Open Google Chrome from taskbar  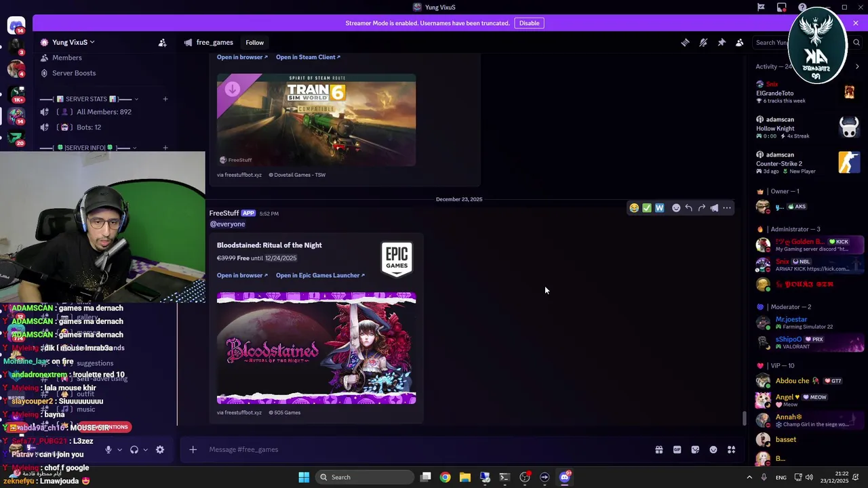pyautogui.click(x=445, y=477)
